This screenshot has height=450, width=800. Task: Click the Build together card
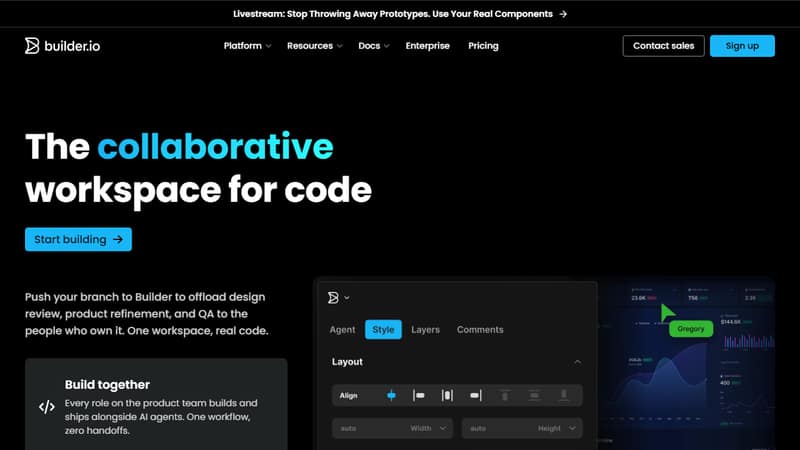tap(156, 404)
